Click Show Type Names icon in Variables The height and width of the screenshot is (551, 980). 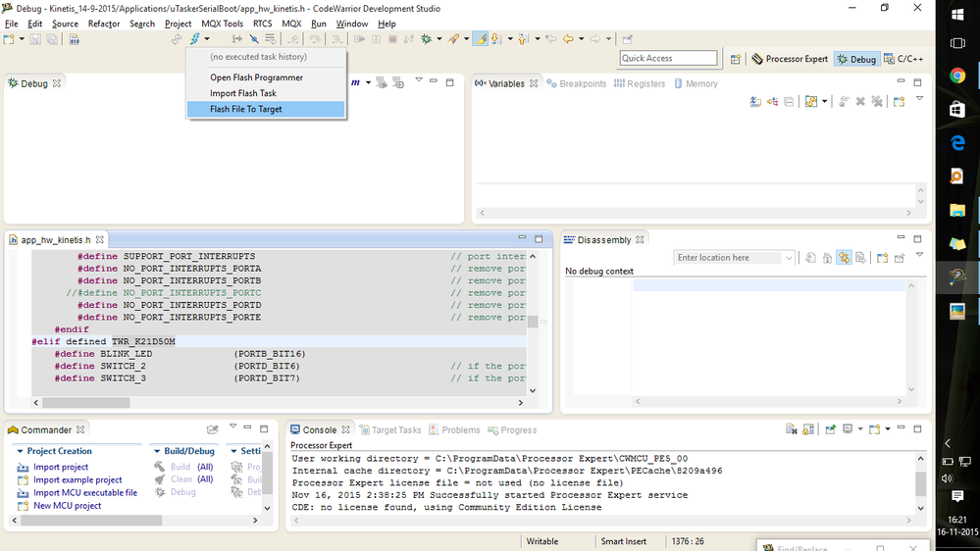755,101
